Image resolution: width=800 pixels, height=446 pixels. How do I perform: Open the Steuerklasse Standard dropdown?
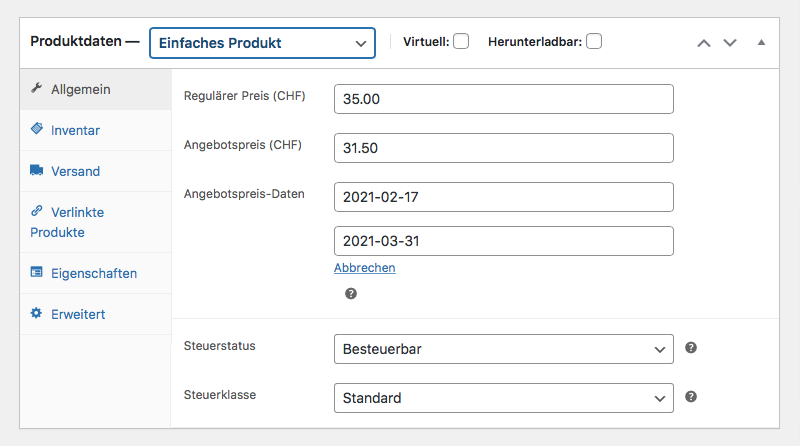click(x=504, y=398)
